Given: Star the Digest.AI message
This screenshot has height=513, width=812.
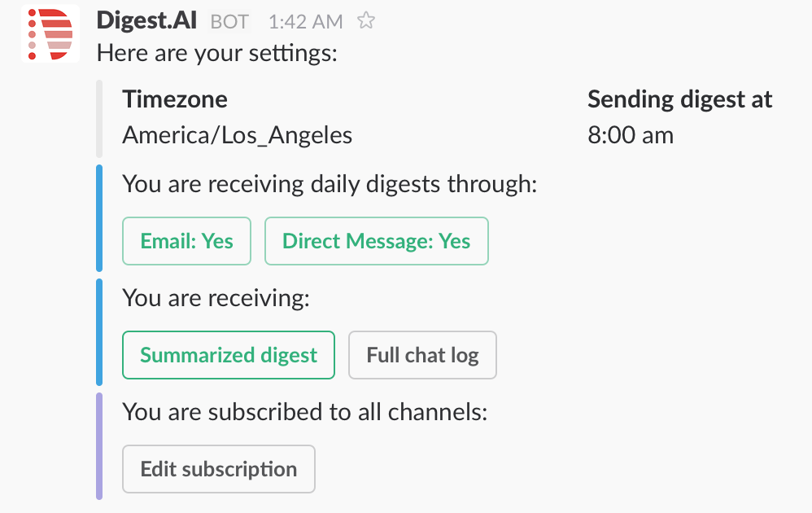Looking at the screenshot, I should (x=366, y=21).
